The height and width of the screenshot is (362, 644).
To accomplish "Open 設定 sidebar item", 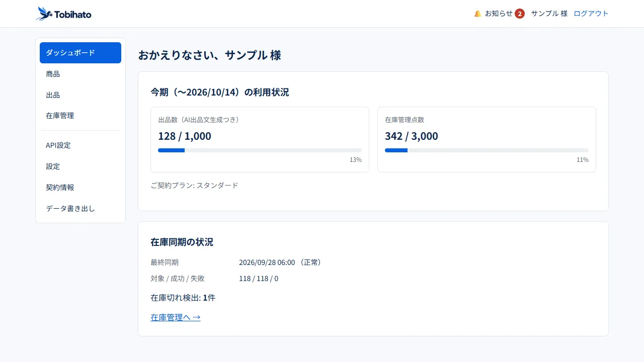I will 80,166.
